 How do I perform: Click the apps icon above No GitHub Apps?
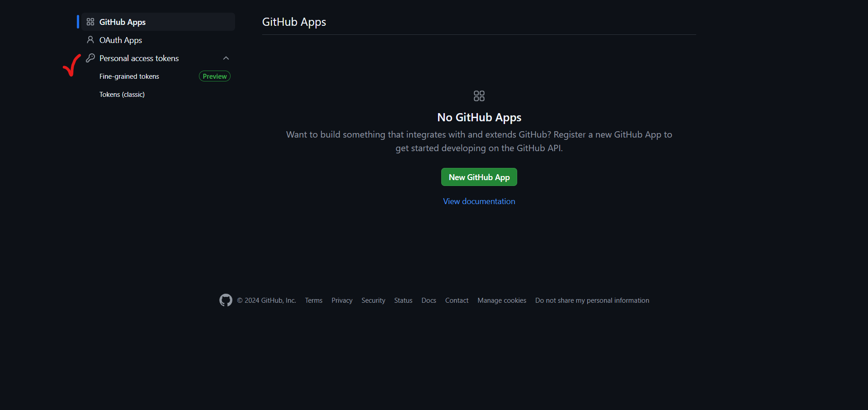coord(479,96)
